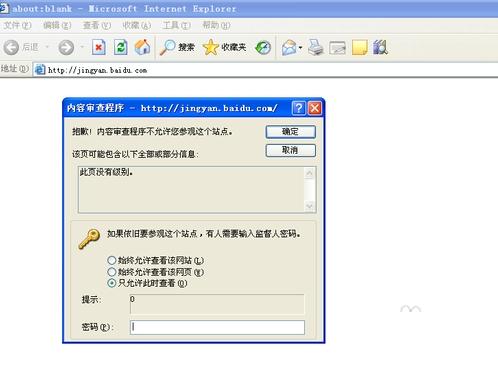
Task: Click the IE icon in the title bar
Action: [x=4, y=8]
